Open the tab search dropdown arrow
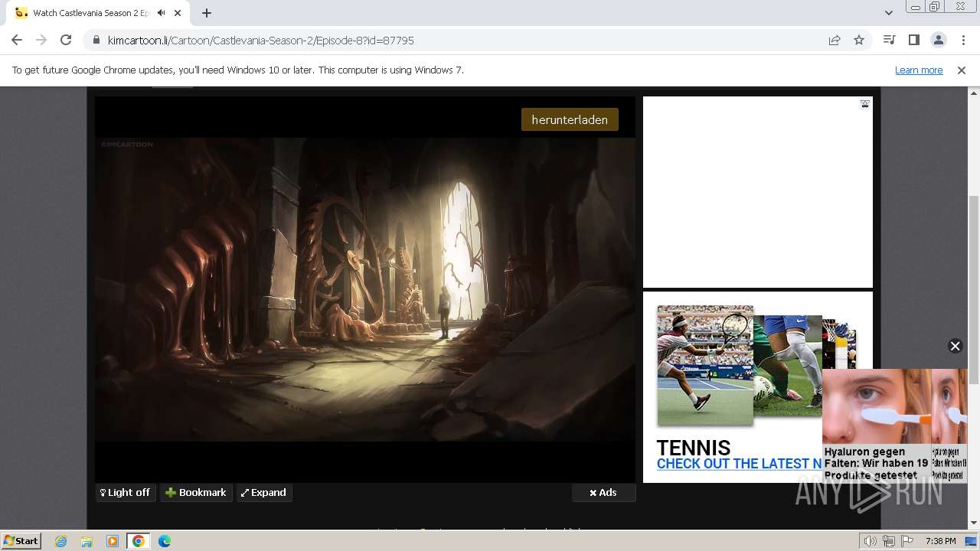Viewport: 980px width, 551px height. click(x=888, y=13)
